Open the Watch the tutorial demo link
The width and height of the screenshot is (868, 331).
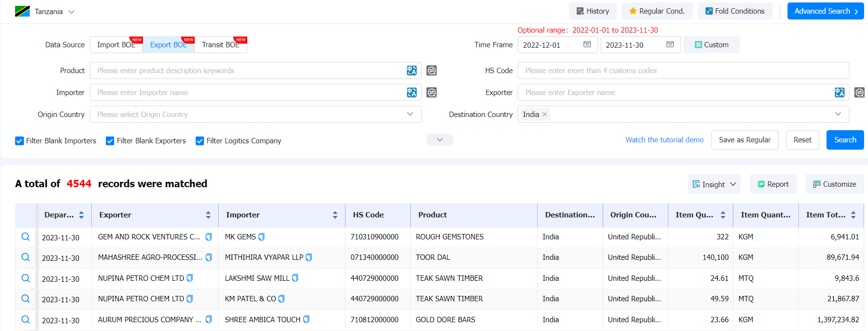tap(665, 140)
